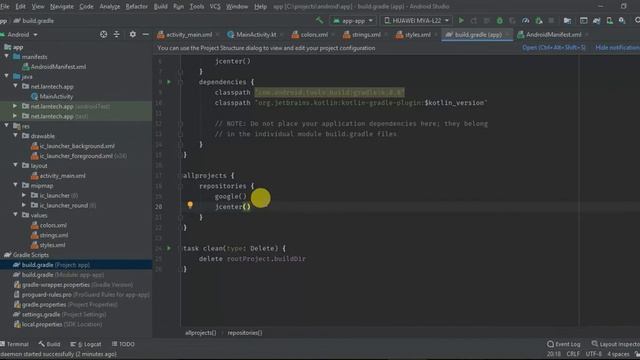
Task: Open the Build tool window
Action: [49, 344]
